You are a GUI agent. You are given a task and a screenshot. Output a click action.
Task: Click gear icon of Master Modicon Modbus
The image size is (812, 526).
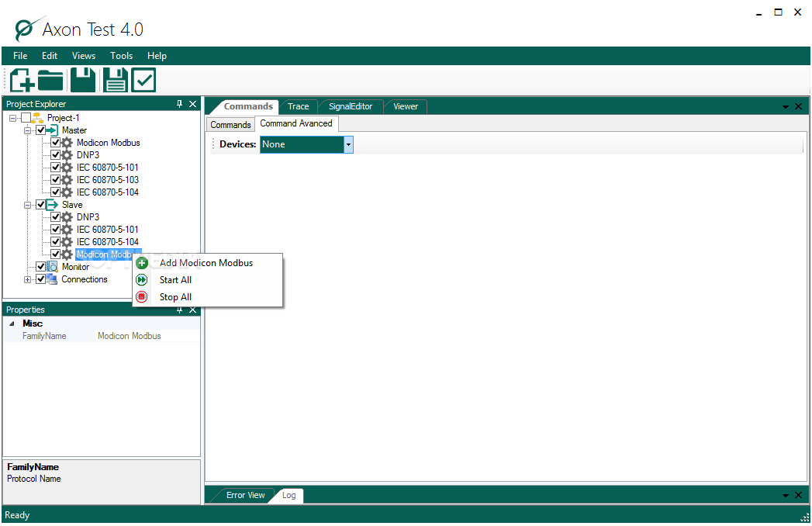[x=67, y=143]
